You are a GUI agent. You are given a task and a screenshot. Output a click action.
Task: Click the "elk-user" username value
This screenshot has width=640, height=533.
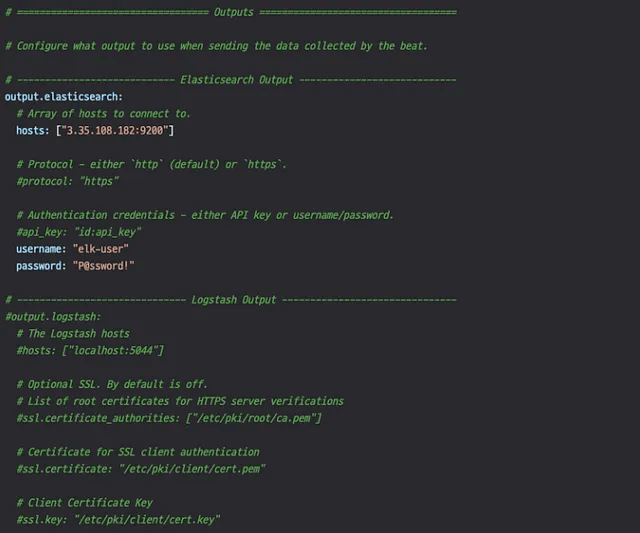pyautogui.click(x=100, y=248)
